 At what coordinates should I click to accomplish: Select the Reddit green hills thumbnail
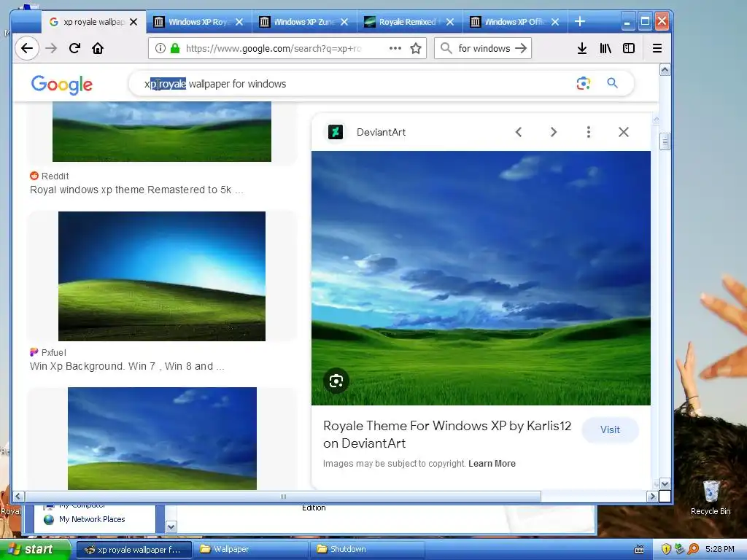[x=162, y=131]
